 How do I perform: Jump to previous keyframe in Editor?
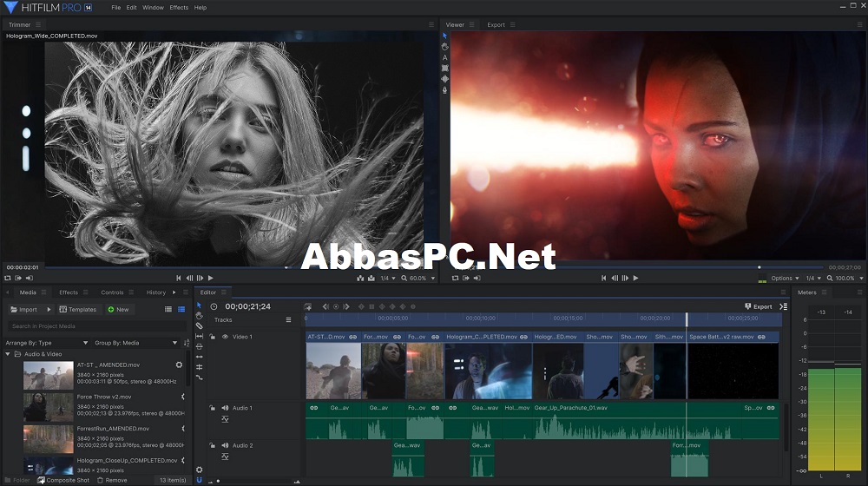325,306
